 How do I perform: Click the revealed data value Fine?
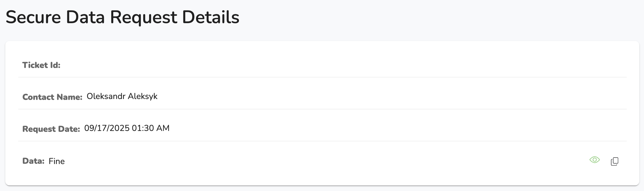click(x=57, y=161)
